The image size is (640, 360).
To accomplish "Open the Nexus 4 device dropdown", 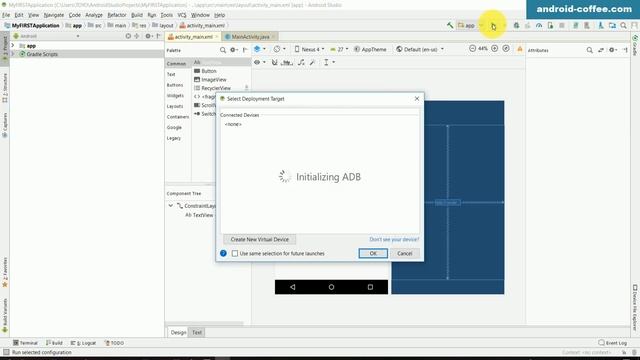I will point(309,49).
